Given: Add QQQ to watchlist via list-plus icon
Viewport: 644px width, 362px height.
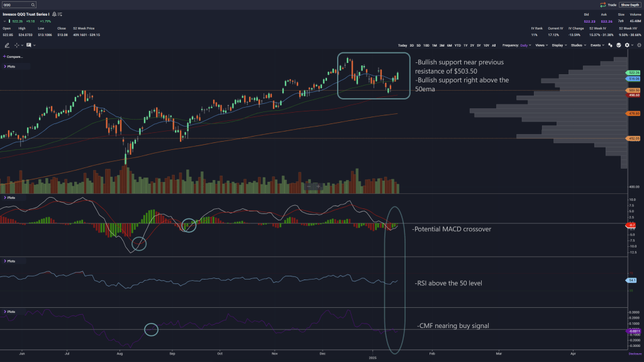Looking at the screenshot, I should pos(60,14).
